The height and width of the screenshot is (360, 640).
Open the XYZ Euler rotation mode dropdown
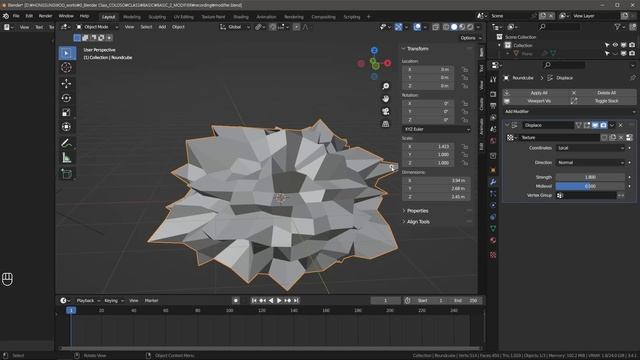[436, 129]
